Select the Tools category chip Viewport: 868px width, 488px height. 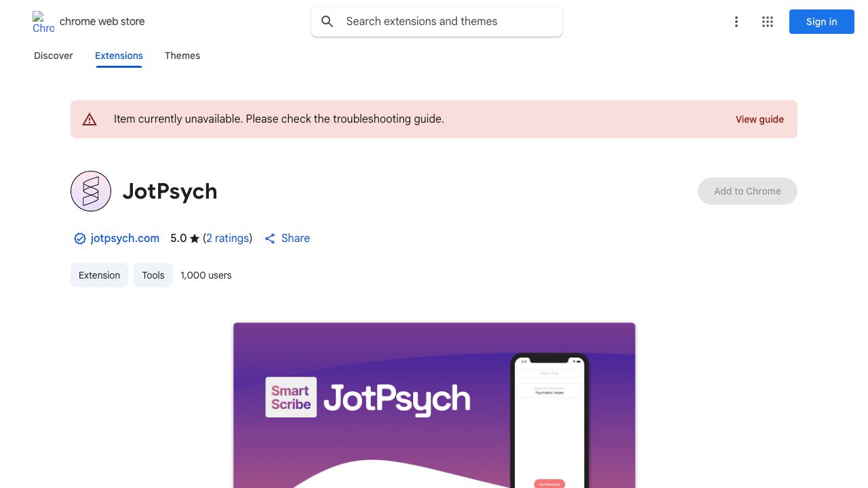click(153, 275)
